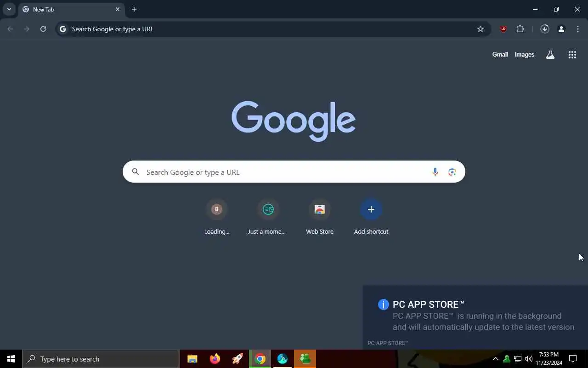Click the Add shortcut button
Screen dimensions: 588x368
pos(371,217)
